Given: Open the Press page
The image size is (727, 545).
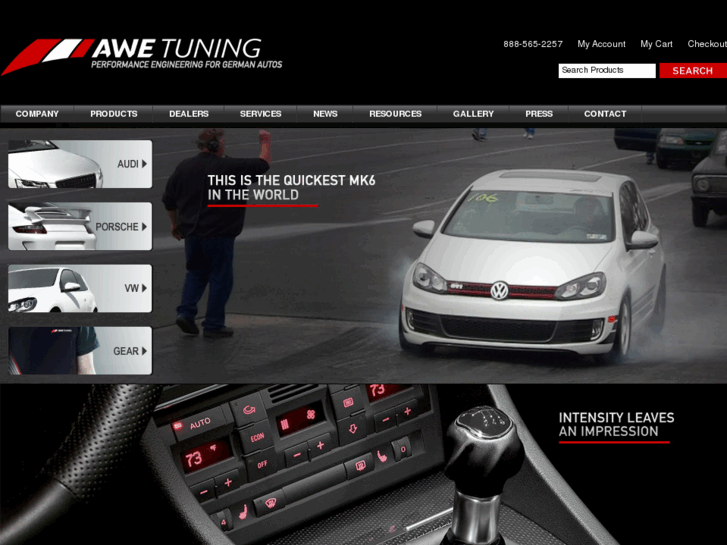Looking at the screenshot, I should pyautogui.click(x=539, y=114).
